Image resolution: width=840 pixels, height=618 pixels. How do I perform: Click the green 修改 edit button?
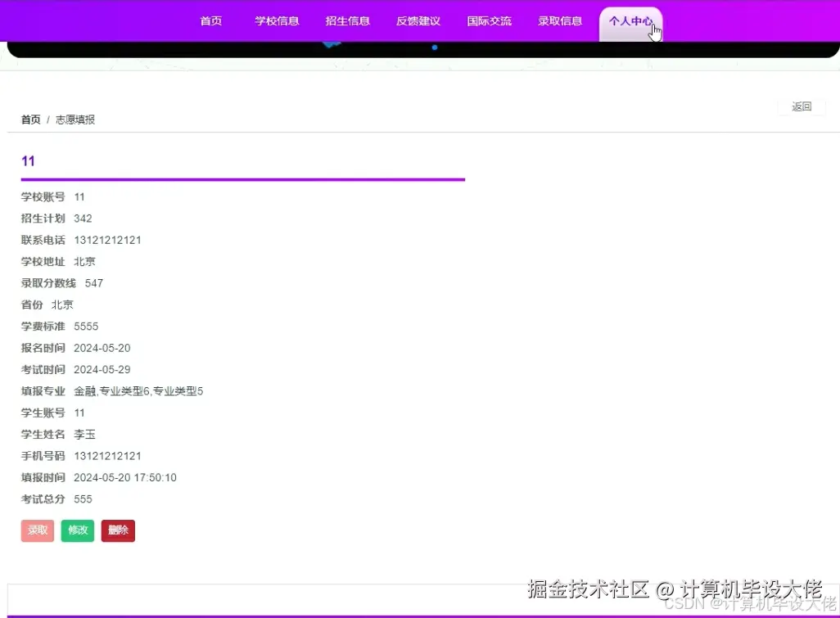(x=77, y=530)
